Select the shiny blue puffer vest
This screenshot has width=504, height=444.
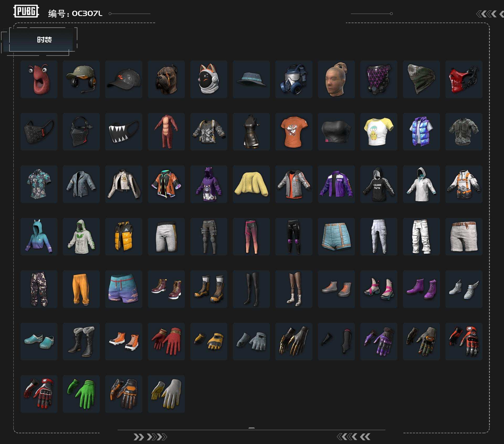421,132
